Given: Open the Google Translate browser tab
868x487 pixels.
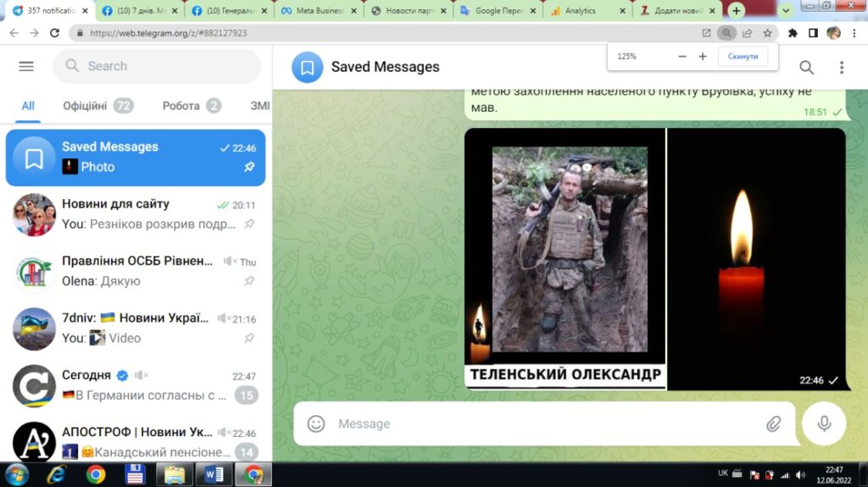Looking at the screenshot, I should coord(496,10).
